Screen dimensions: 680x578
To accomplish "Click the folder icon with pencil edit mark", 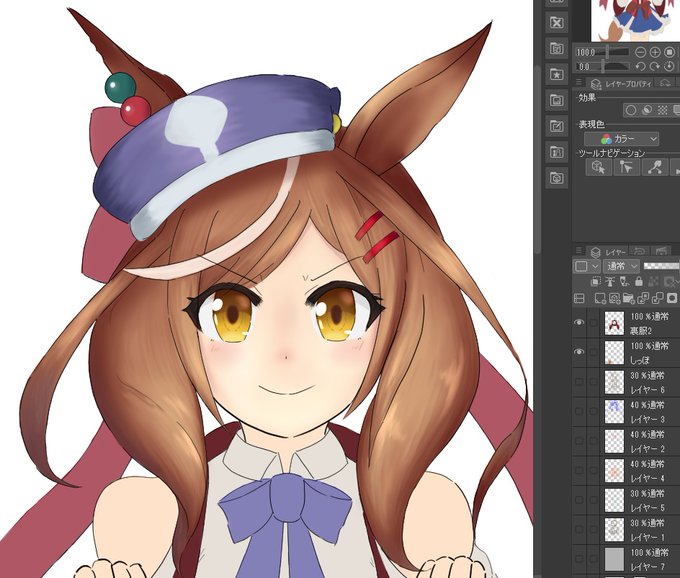I will pos(556,126).
